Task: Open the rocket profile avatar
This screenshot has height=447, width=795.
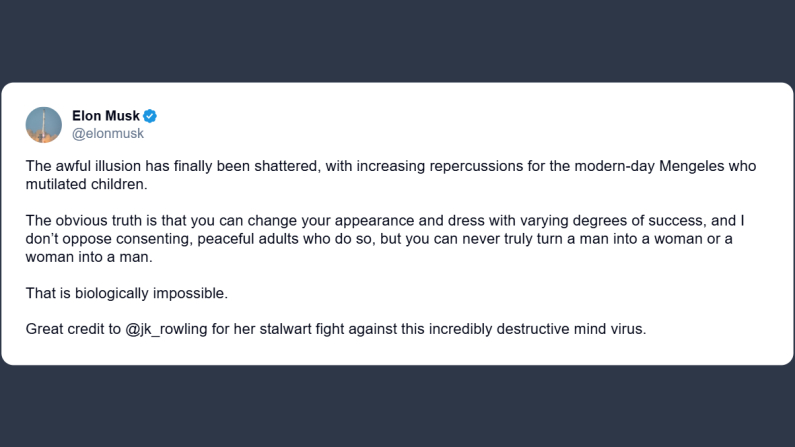Action: (x=44, y=124)
